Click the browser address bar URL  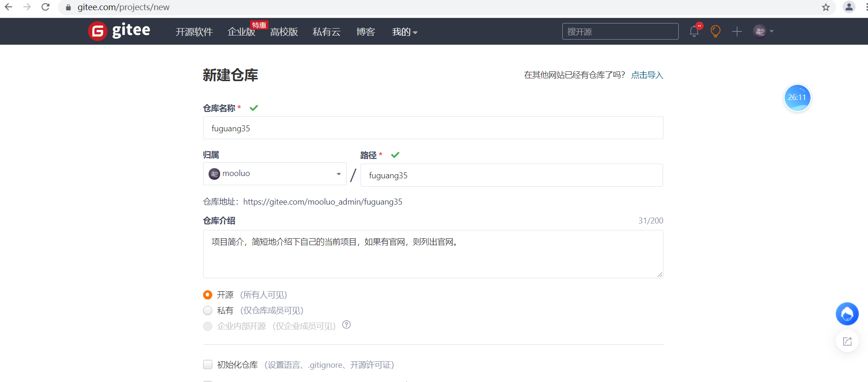click(x=123, y=7)
